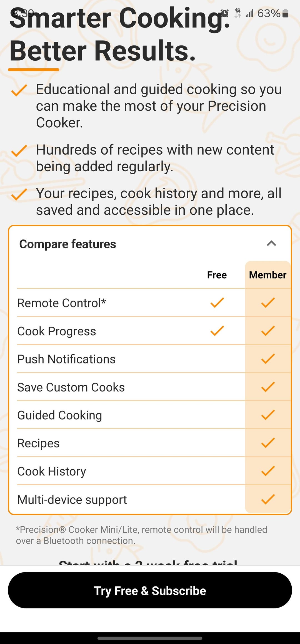Click Member checkmark for Recipes row
The image size is (300, 644).
click(x=268, y=443)
